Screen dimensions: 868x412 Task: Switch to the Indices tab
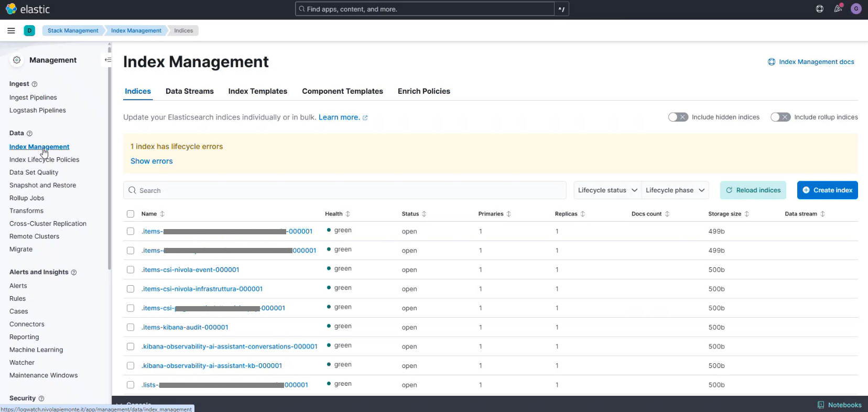coord(138,91)
